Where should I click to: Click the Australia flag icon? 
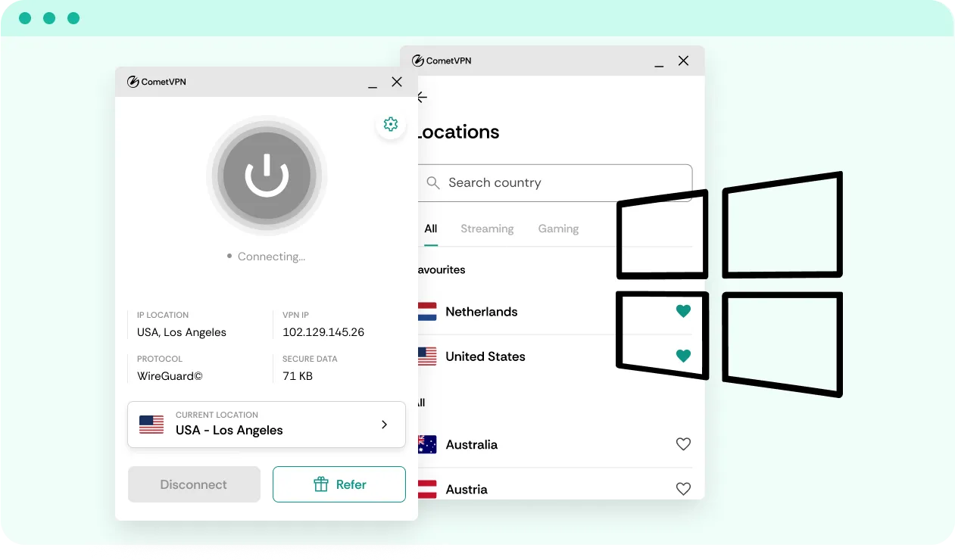click(428, 445)
